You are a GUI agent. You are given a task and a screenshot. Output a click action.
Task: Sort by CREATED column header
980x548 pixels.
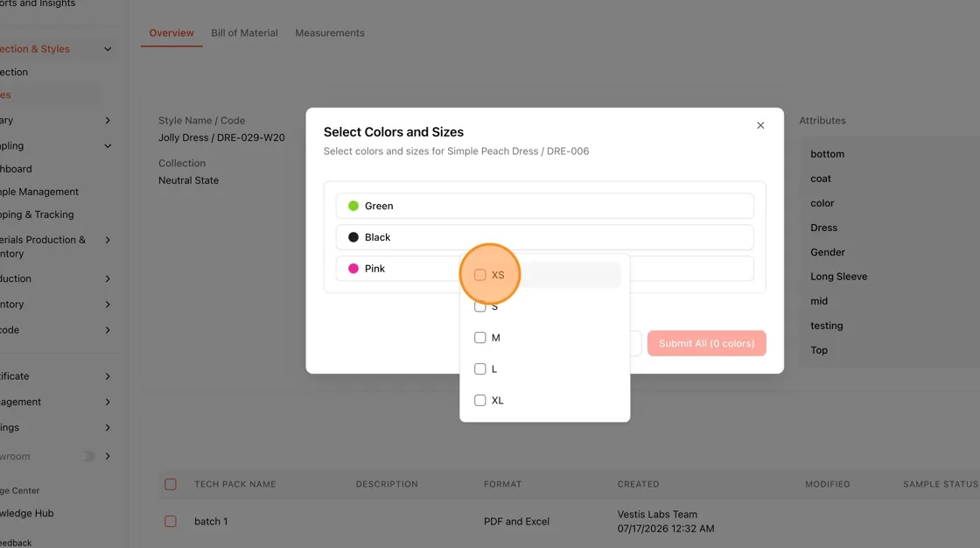[x=638, y=484]
